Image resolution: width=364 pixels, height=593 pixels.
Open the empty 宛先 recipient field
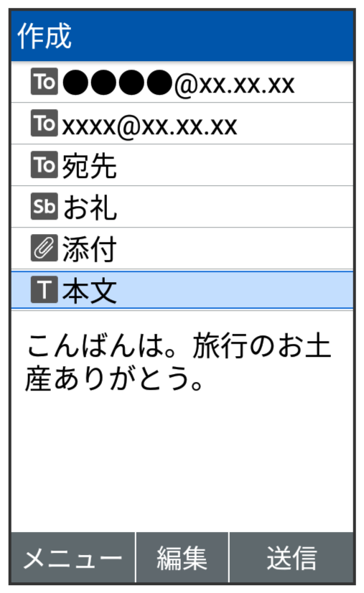tap(182, 165)
